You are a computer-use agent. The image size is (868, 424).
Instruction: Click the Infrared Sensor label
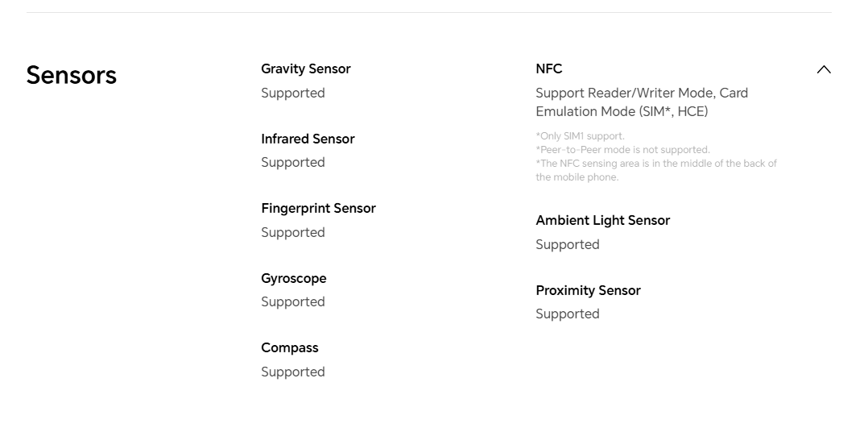coord(308,139)
